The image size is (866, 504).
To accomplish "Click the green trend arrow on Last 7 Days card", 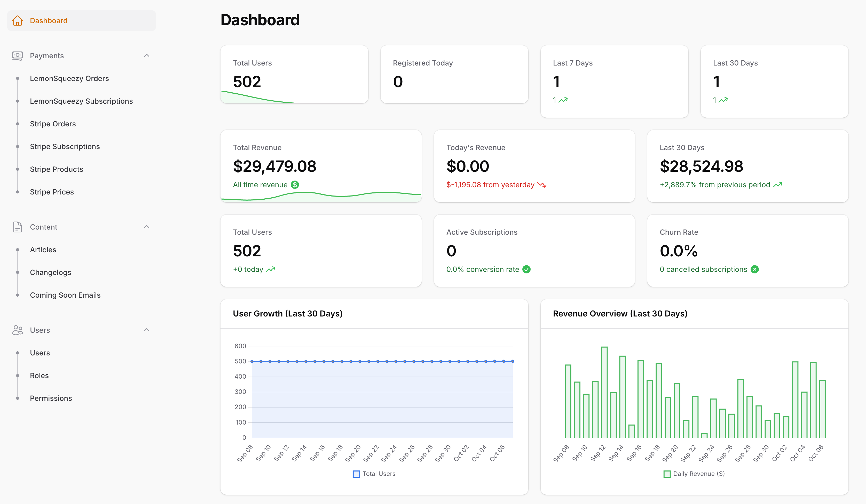I will [x=563, y=100].
